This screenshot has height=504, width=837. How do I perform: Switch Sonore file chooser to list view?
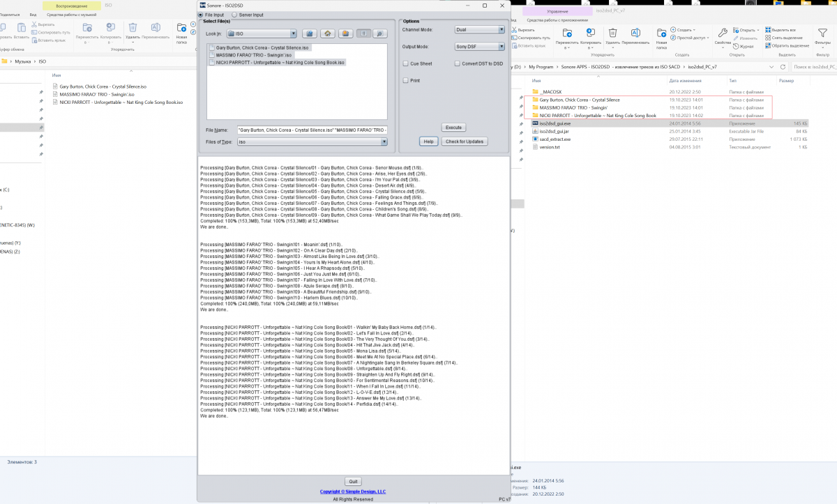[363, 33]
